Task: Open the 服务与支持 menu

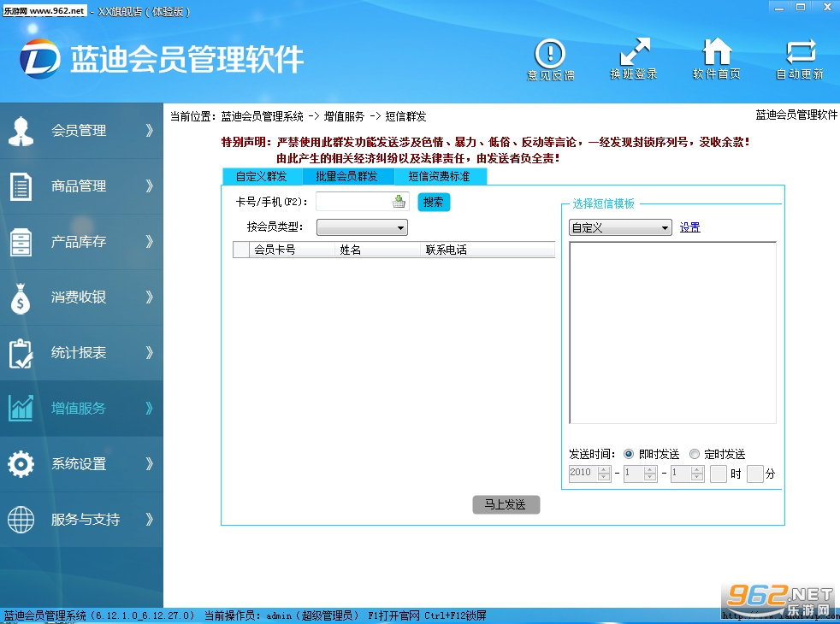Action: [81, 519]
